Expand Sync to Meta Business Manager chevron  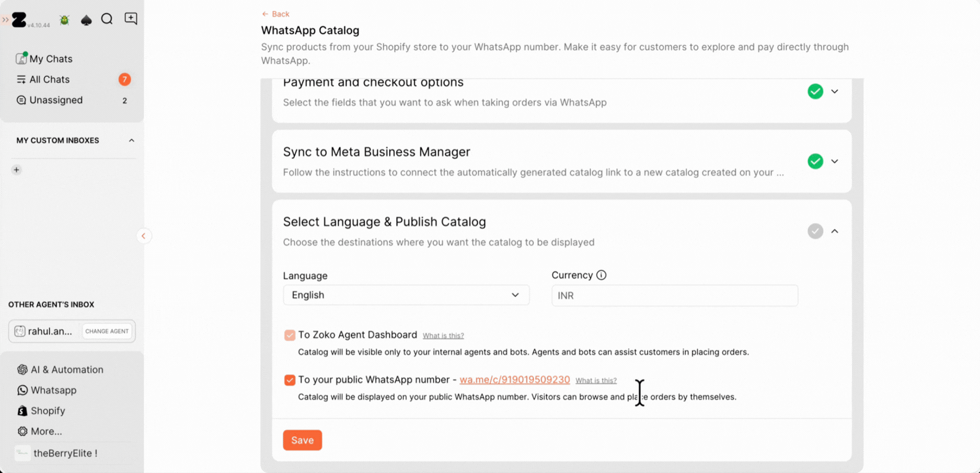tap(835, 161)
